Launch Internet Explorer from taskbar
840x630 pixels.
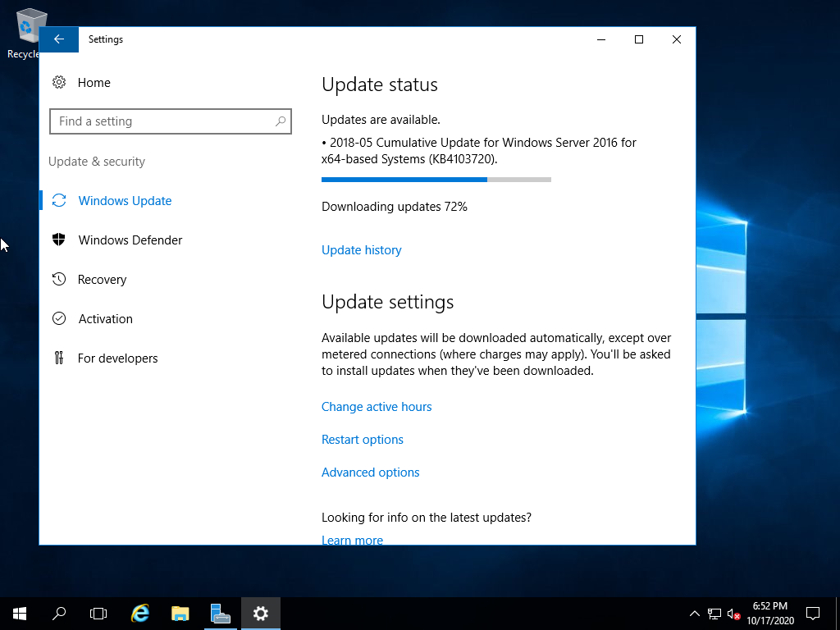click(x=140, y=614)
